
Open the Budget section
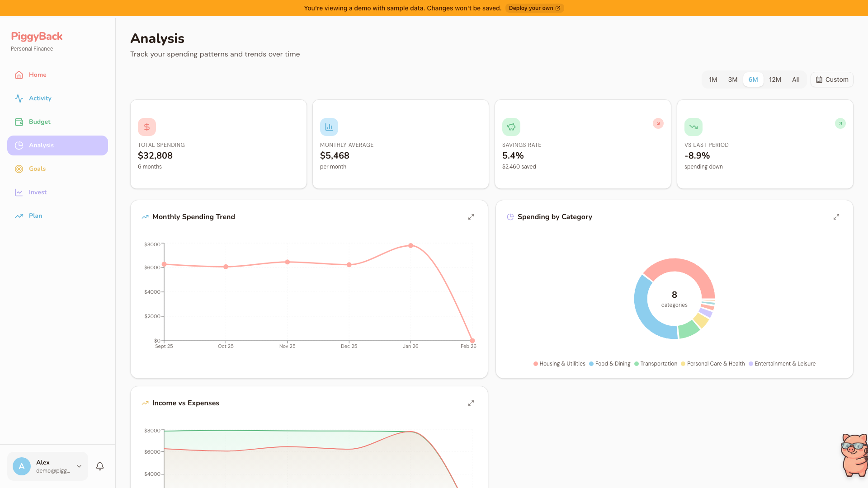coord(57,122)
